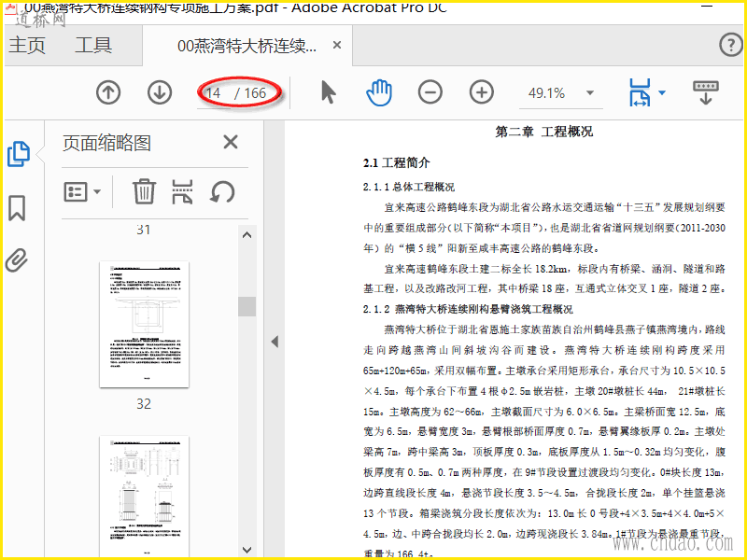Open the attachments paperclip icon
Screen dimensions: 747x560
click(x=17, y=260)
